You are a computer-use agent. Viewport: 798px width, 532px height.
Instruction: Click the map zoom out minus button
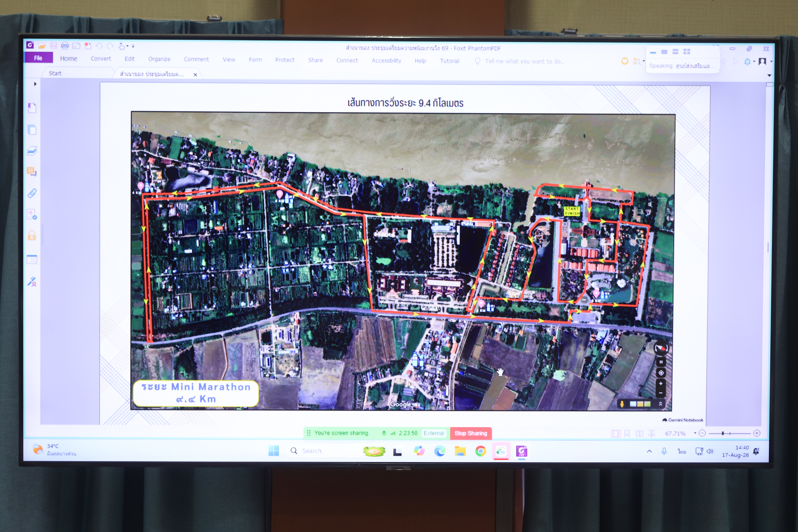661,393
